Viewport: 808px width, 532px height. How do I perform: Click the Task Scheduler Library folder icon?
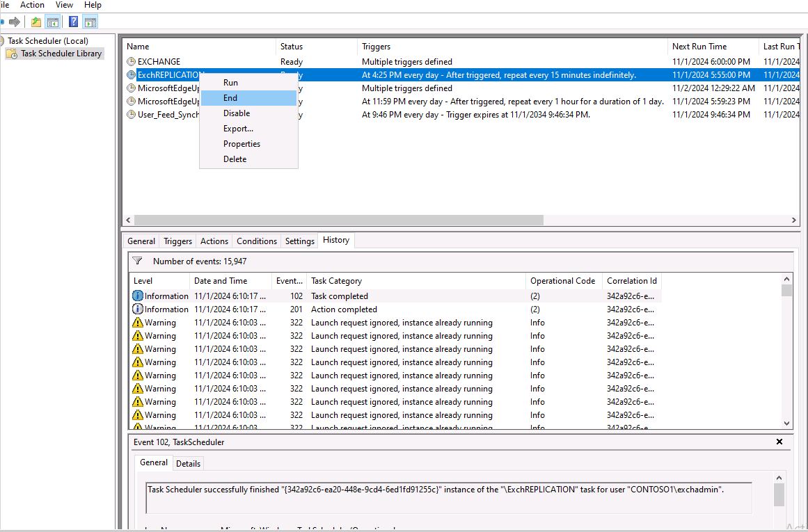(x=11, y=54)
